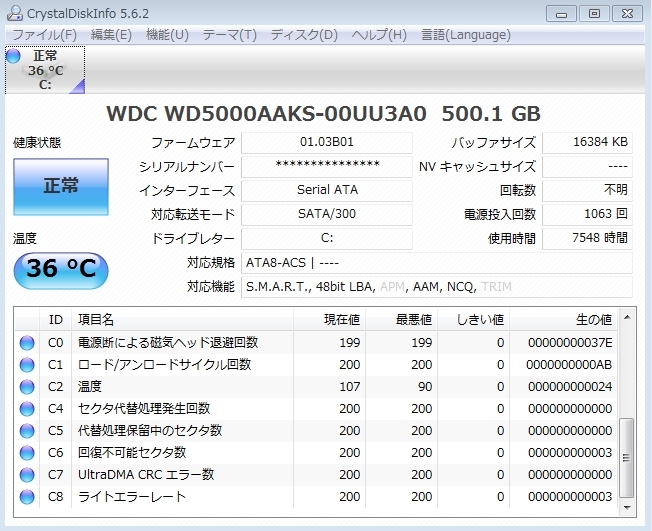The image size is (652, 531).
Task: Click the ID column header
Action: click(56, 320)
